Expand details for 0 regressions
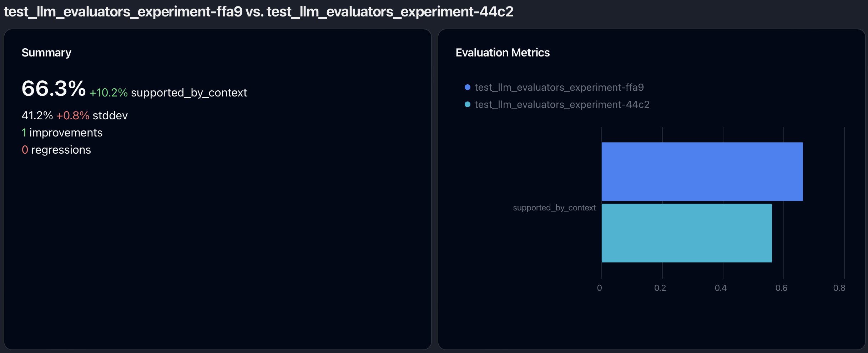 coord(56,149)
